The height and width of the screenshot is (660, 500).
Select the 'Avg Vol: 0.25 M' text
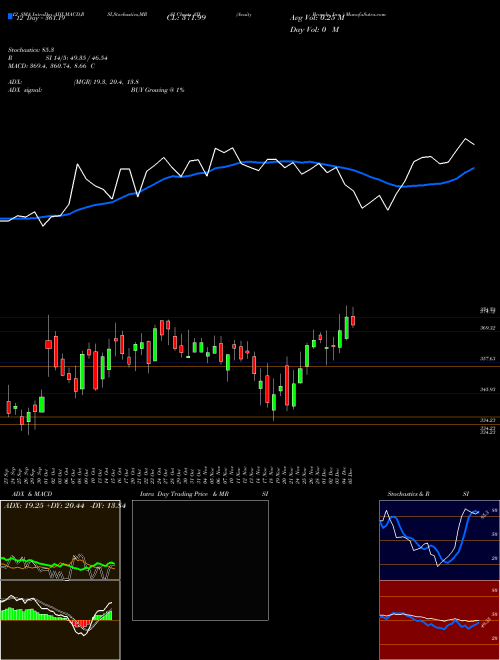(x=316, y=18)
